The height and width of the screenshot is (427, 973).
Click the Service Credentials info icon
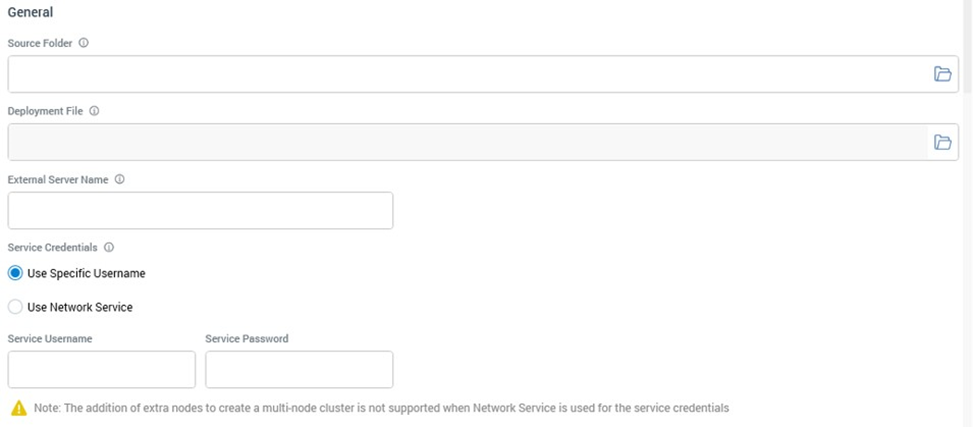click(109, 247)
